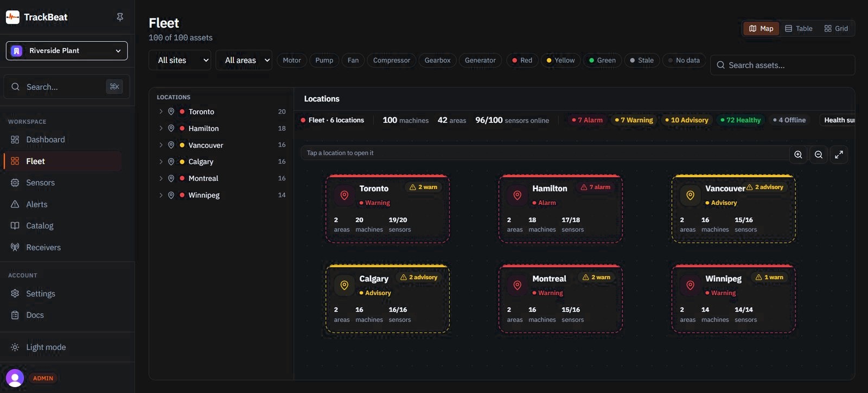This screenshot has width=868, height=393.
Task: Click the Search assets field
Action: click(782, 65)
